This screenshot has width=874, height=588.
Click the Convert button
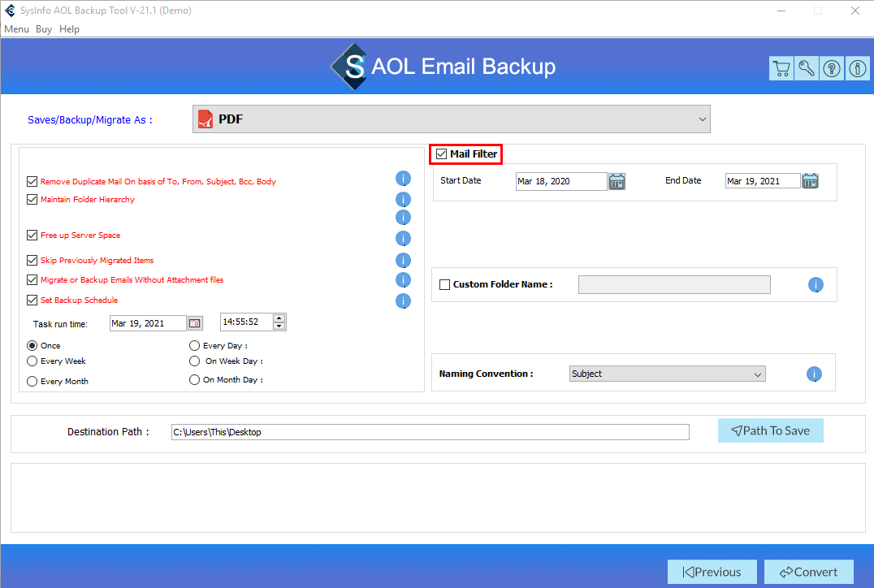tap(808, 572)
